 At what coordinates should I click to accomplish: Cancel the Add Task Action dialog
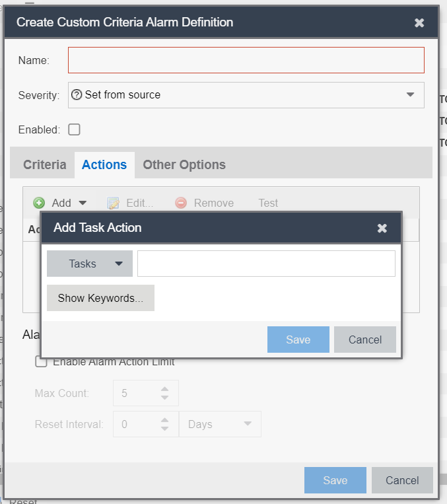(364, 340)
